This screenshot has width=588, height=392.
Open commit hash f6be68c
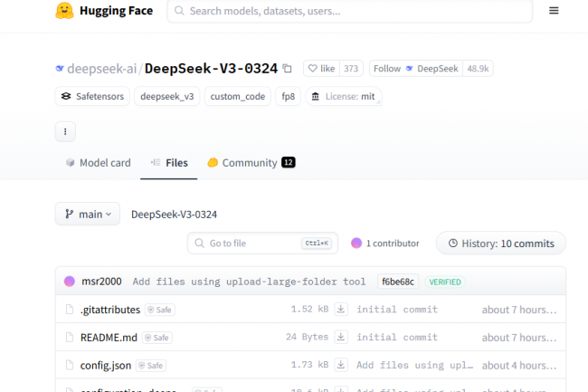point(398,282)
